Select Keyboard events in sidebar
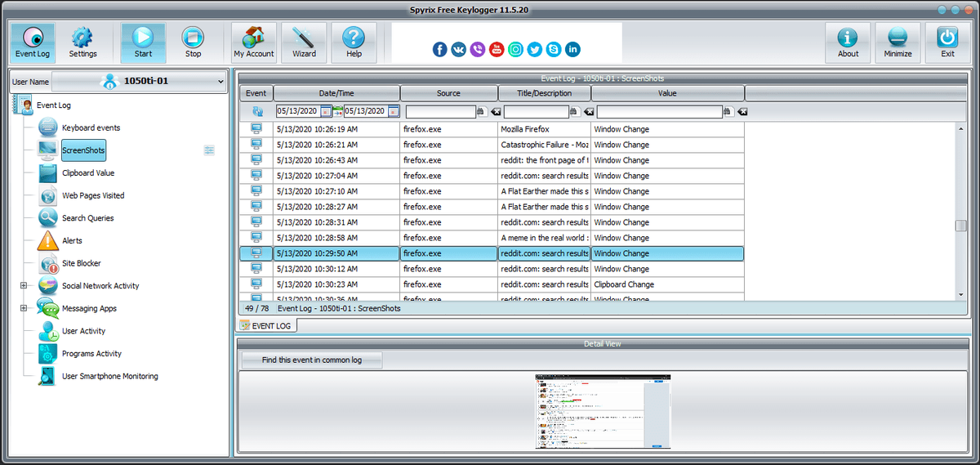 coord(91,127)
